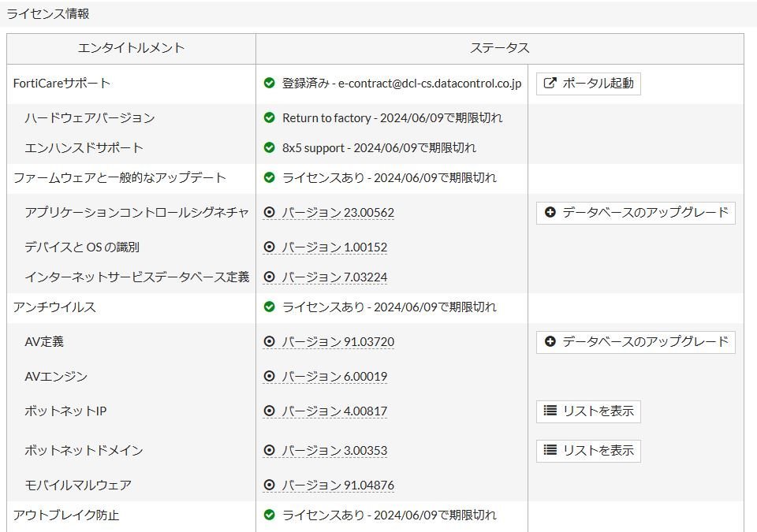Viewport: 757px width, 532px height.
Task: Click バージョン 7.03224 version text
Action: coord(334,277)
